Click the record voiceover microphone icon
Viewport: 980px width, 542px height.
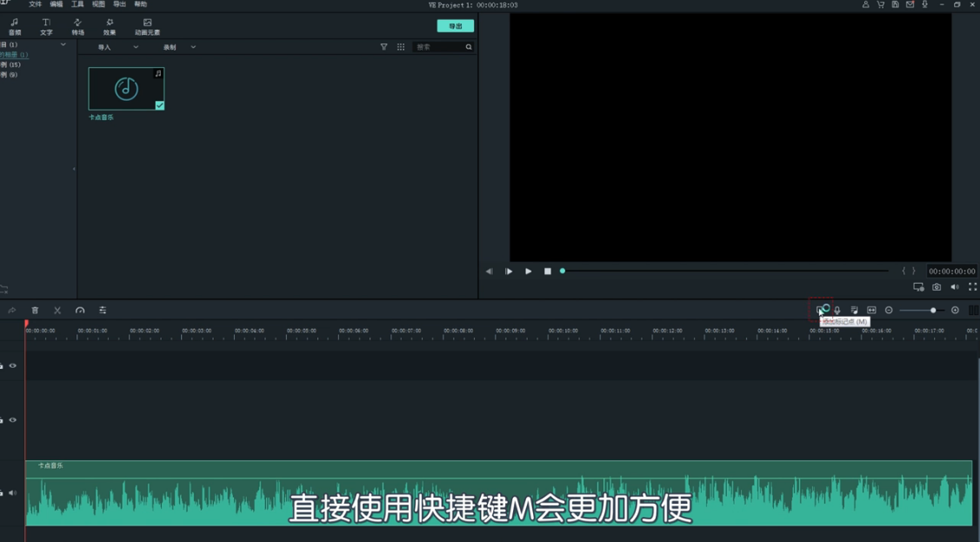(837, 309)
